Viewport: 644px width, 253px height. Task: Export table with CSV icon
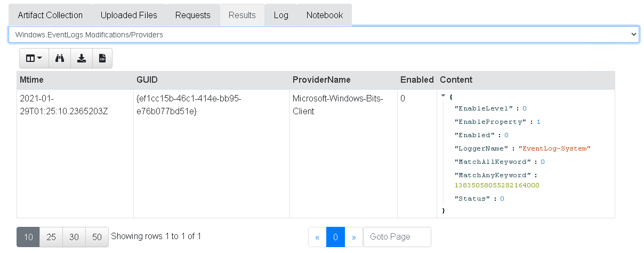point(102,58)
